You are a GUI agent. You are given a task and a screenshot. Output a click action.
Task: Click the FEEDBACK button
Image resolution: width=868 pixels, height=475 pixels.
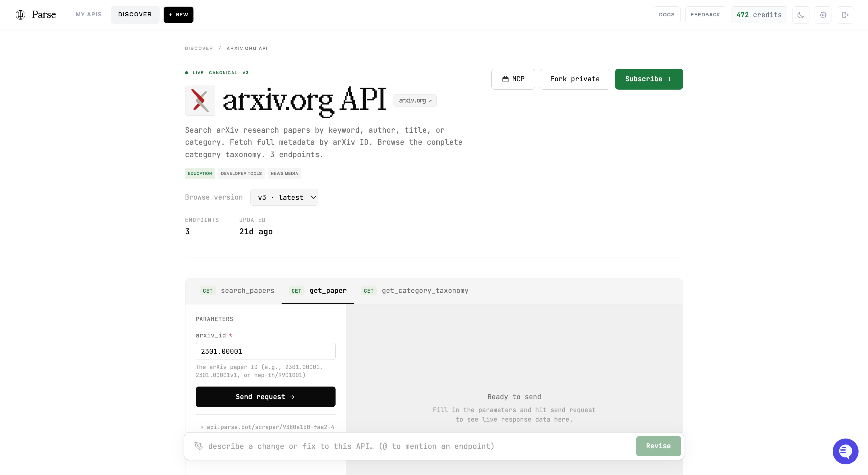[x=705, y=15]
